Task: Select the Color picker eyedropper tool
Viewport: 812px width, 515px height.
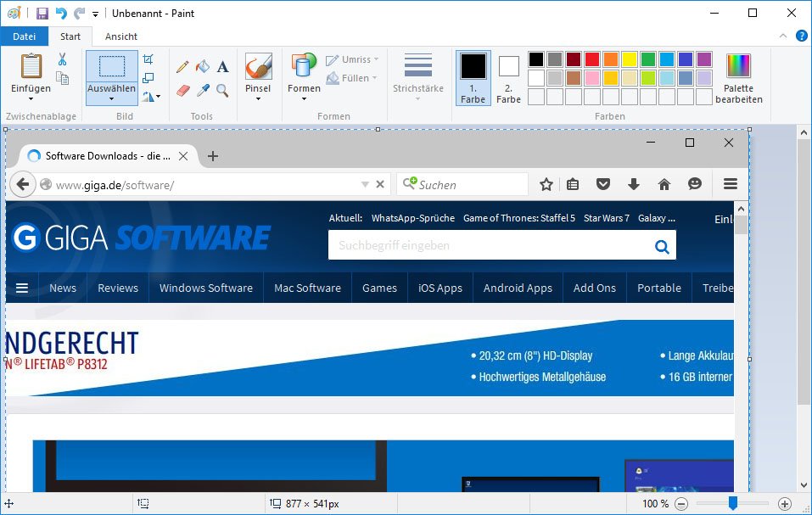Action: pyautogui.click(x=203, y=91)
